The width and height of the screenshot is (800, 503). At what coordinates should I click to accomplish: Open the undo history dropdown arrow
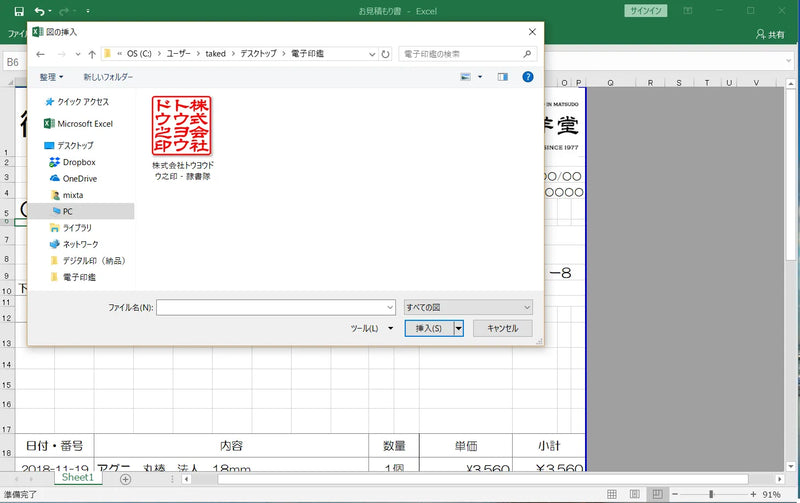click(50, 11)
